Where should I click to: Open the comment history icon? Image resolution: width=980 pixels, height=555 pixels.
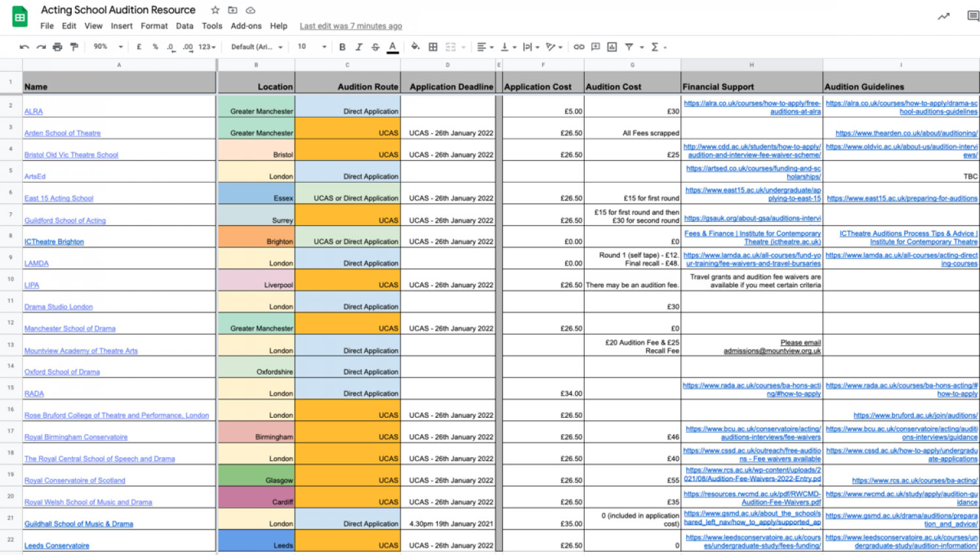[x=973, y=16]
